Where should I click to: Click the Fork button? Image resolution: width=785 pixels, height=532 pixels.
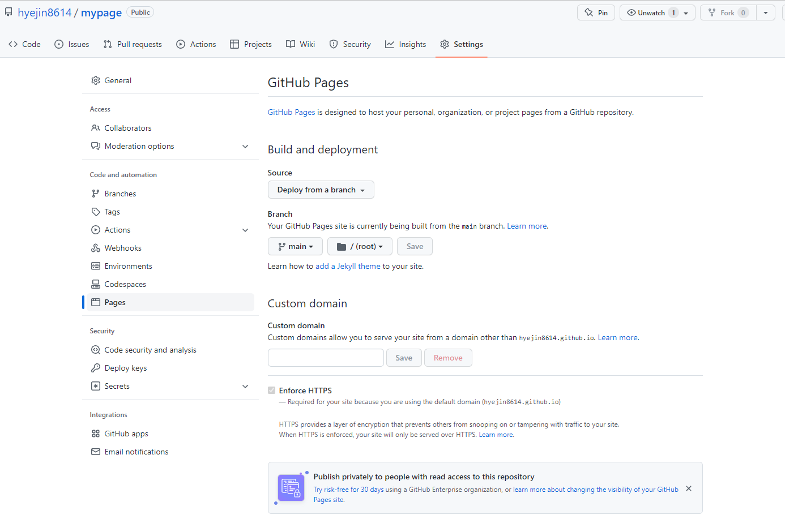(728, 12)
